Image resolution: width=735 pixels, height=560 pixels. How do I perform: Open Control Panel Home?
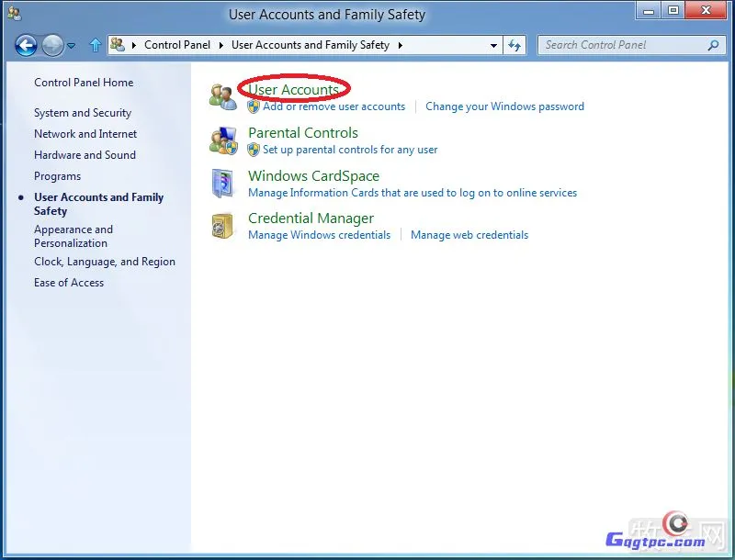coord(84,83)
